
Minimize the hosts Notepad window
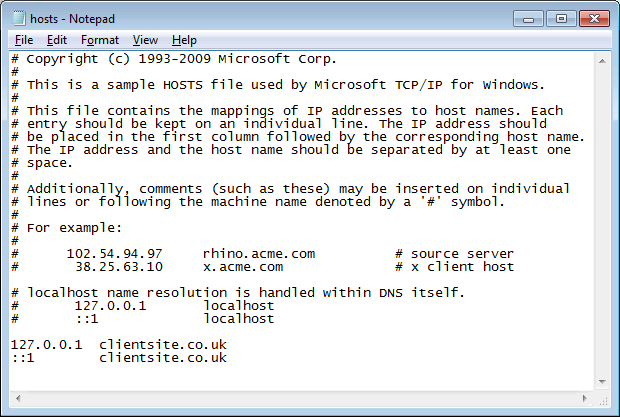(x=529, y=19)
